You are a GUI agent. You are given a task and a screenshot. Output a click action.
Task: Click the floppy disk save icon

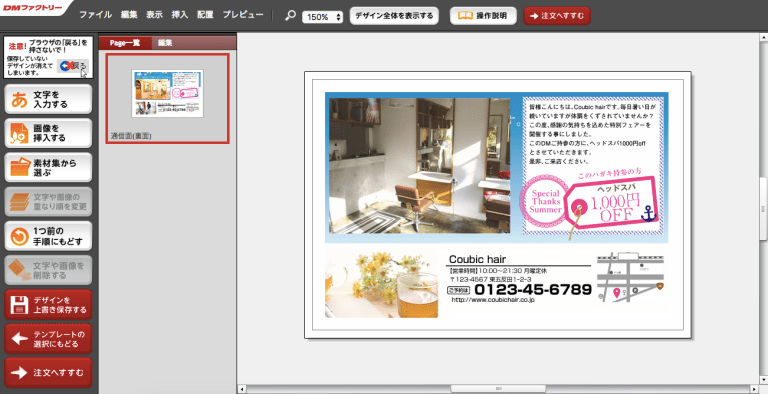pos(20,305)
